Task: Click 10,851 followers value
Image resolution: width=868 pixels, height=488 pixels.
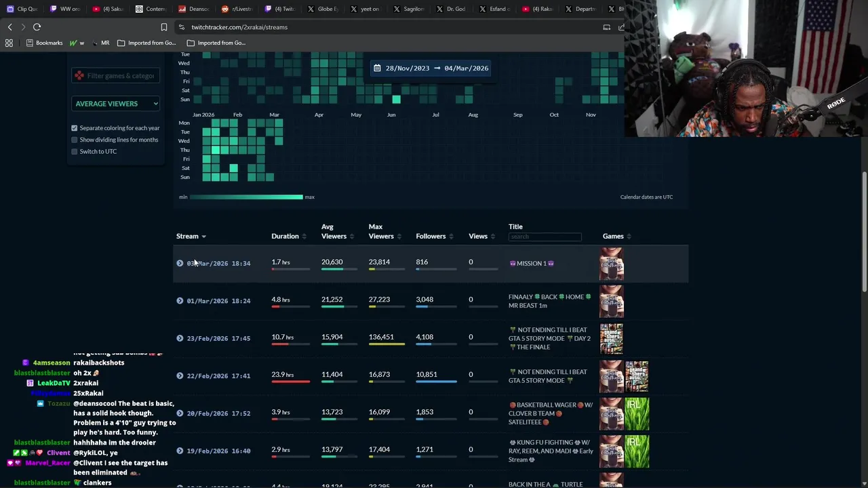Action: (427, 374)
